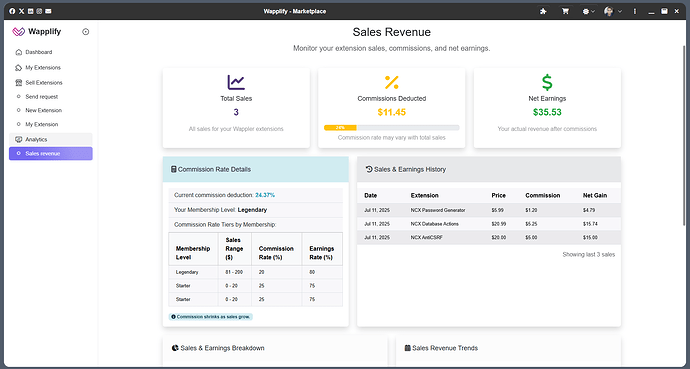Viewport: 690px width, 369px height.
Task: Click the green dollar Net Earnings icon
Action: tap(547, 82)
